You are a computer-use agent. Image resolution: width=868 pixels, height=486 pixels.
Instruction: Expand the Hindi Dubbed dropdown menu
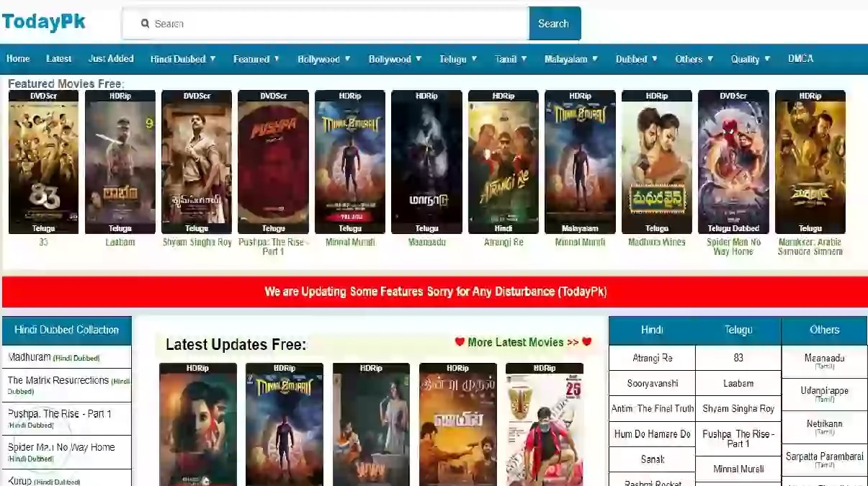click(x=183, y=59)
